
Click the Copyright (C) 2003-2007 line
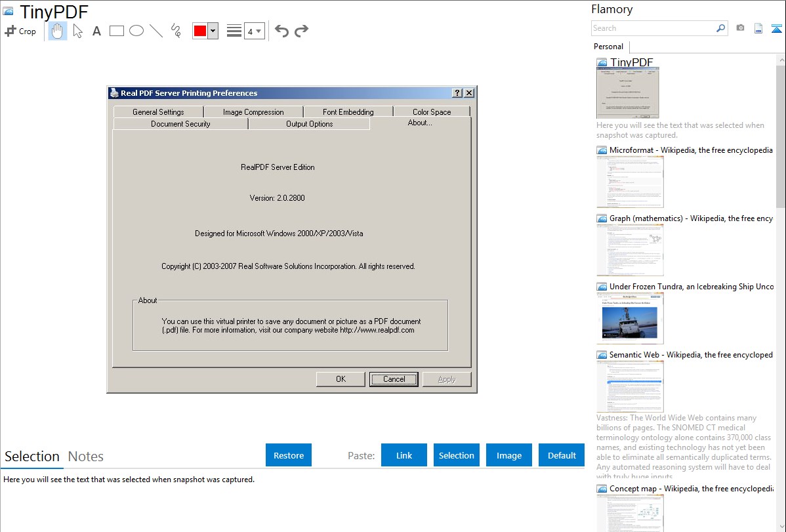288,266
